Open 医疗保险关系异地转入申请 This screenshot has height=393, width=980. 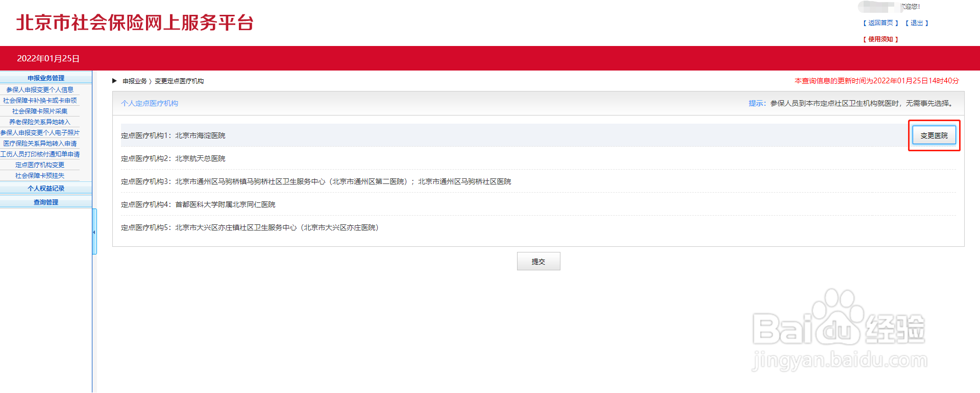point(40,143)
